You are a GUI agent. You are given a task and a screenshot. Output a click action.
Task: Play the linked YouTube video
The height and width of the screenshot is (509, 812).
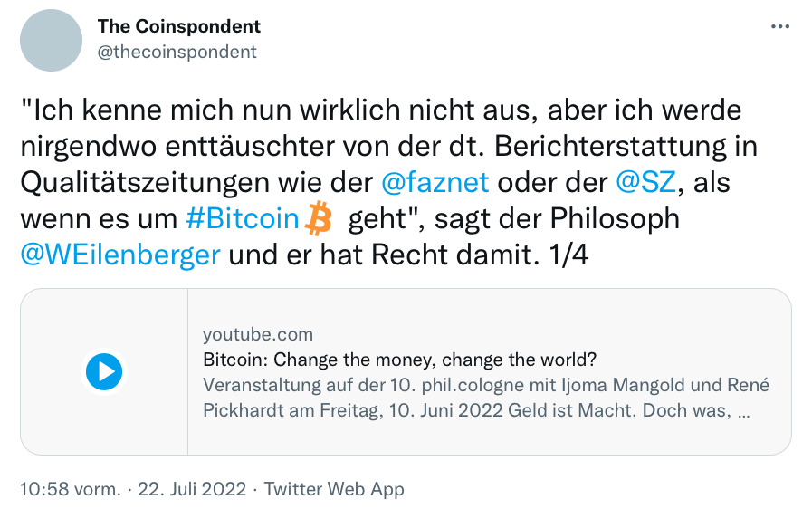104,371
